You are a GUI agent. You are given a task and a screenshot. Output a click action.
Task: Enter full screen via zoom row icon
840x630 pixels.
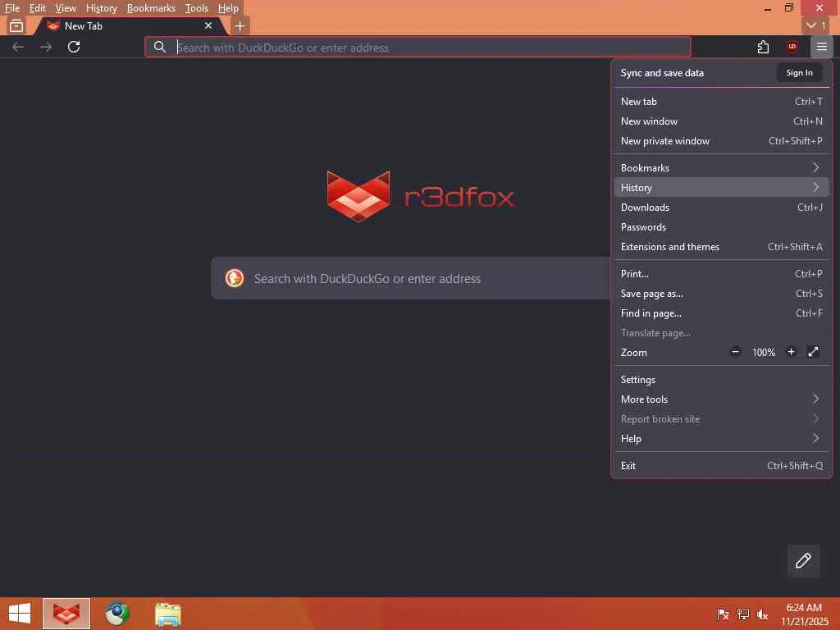813,352
